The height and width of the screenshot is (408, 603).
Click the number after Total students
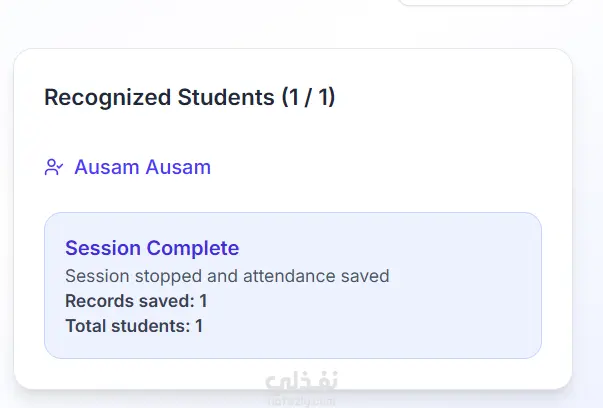[x=199, y=325]
